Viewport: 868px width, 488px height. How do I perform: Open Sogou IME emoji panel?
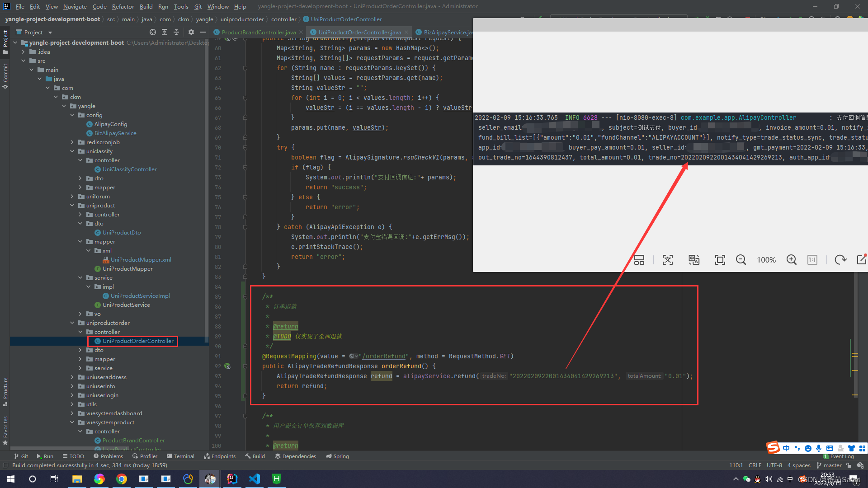coord(808,448)
